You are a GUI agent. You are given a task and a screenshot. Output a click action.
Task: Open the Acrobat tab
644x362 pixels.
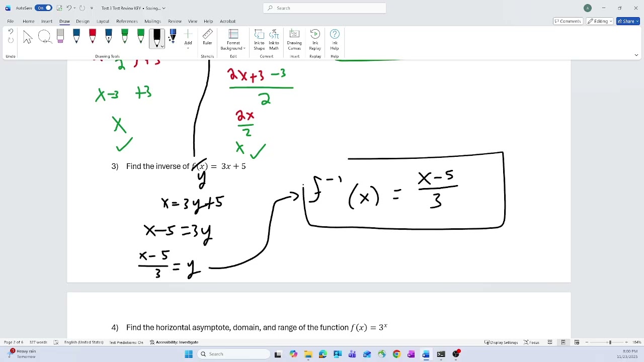click(x=227, y=21)
